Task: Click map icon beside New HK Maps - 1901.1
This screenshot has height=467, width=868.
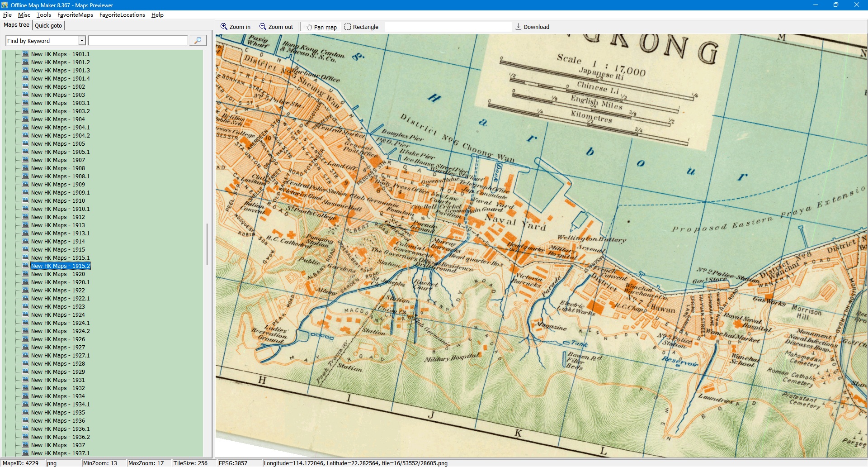Action: [x=25, y=54]
